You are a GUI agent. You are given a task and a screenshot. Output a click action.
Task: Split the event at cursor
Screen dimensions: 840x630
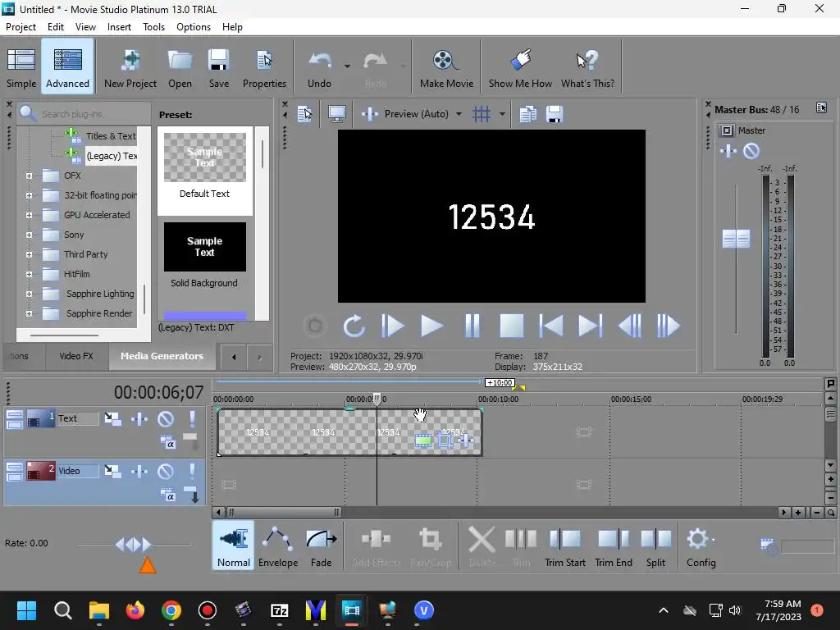[655, 546]
